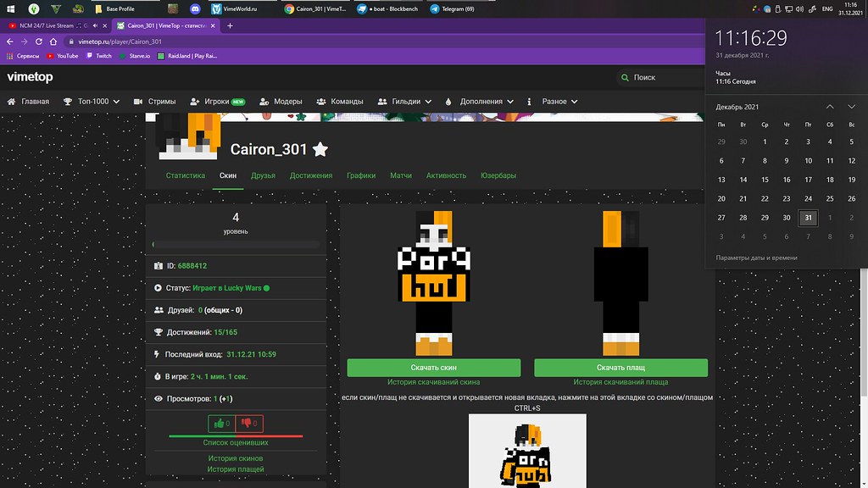
Task: Expand the Топ-1000 dropdown menu
Action: click(x=92, y=102)
